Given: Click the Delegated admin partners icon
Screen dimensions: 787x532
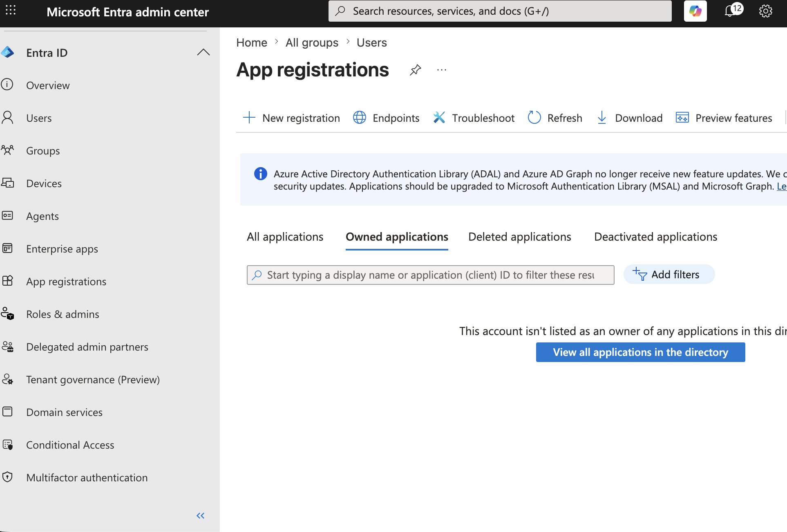Looking at the screenshot, I should point(7,346).
